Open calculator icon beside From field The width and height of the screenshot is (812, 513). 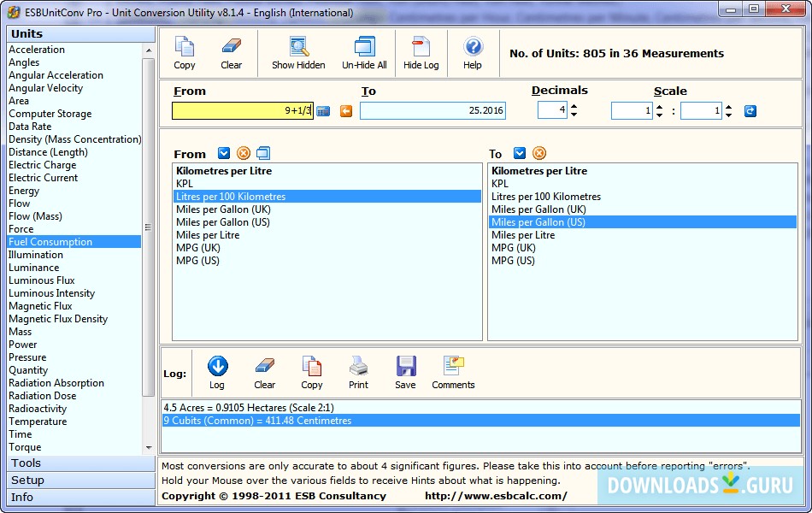click(323, 111)
